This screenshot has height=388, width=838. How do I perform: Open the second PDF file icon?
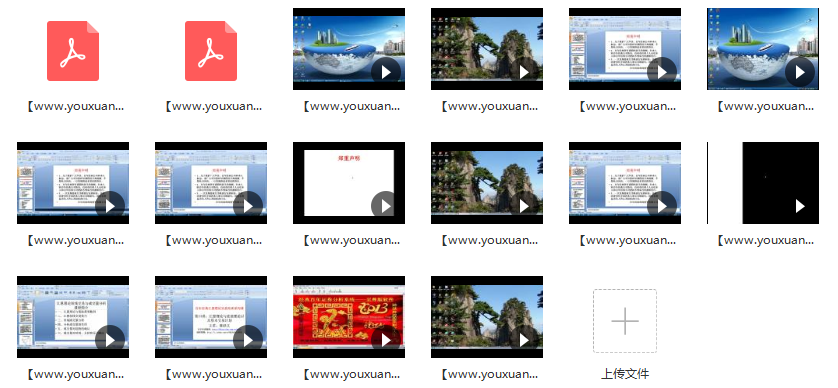pos(211,51)
